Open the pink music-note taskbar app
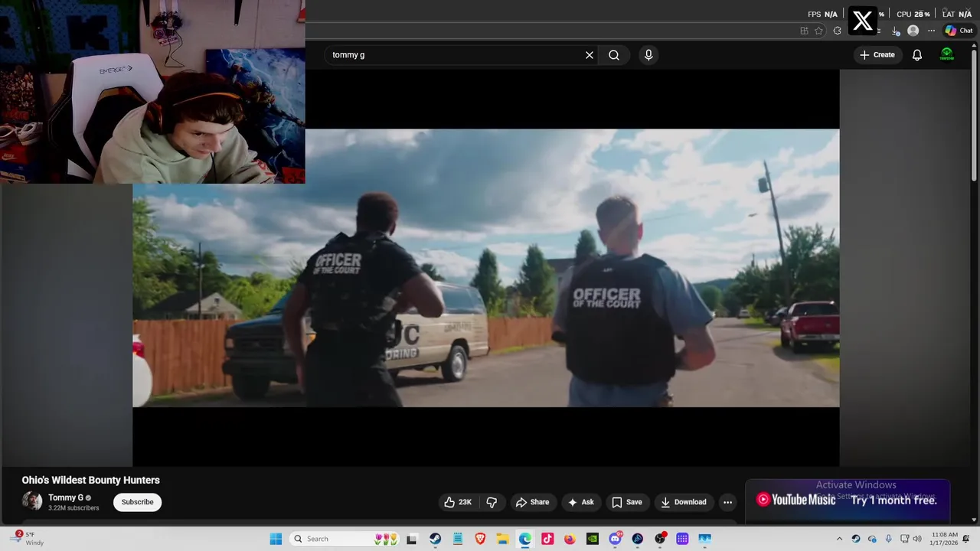The height and width of the screenshot is (551, 980). click(x=547, y=539)
